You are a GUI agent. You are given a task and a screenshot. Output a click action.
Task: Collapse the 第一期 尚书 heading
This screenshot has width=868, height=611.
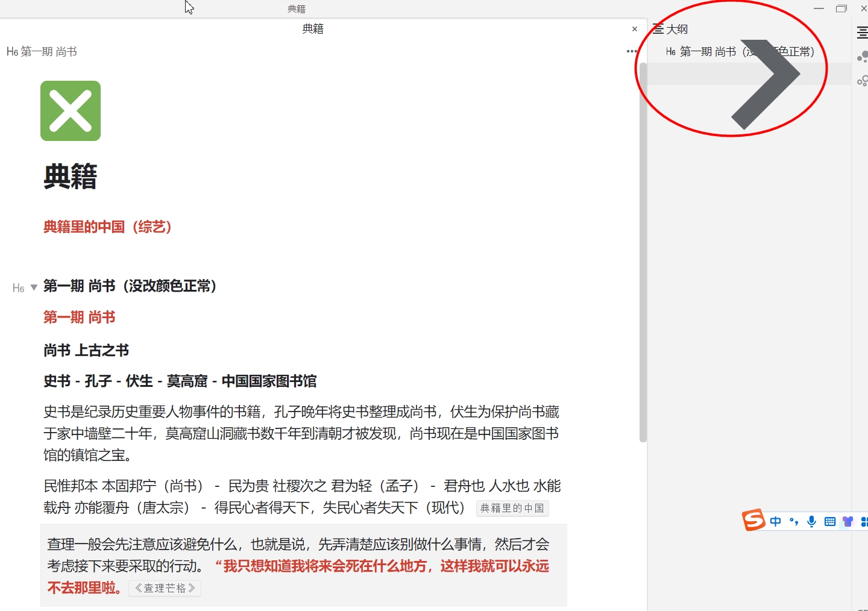[34, 287]
